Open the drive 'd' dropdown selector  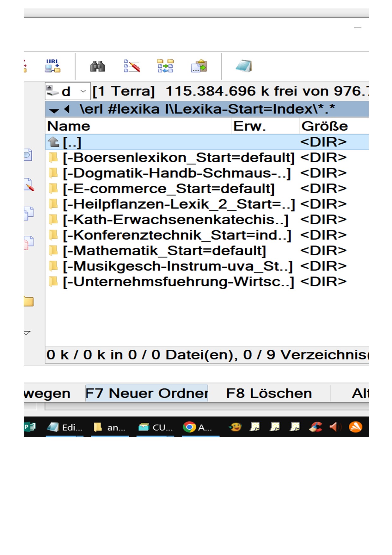(x=68, y=91)
